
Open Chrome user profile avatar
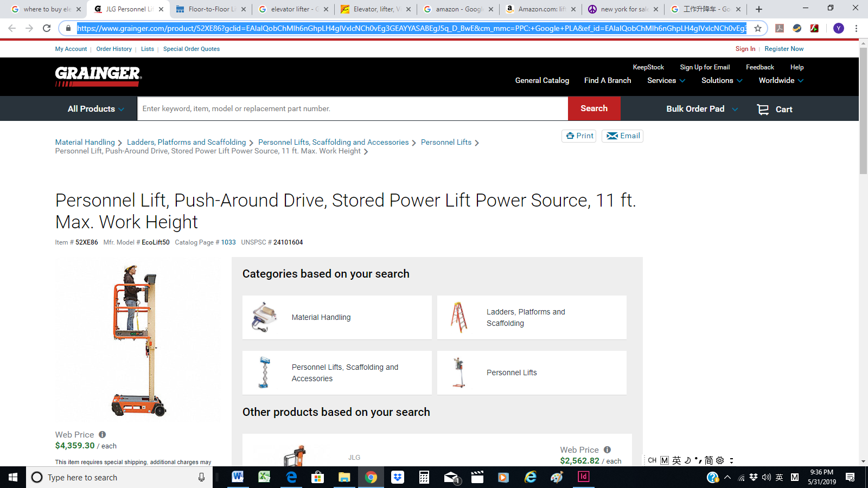pos(839,28)
